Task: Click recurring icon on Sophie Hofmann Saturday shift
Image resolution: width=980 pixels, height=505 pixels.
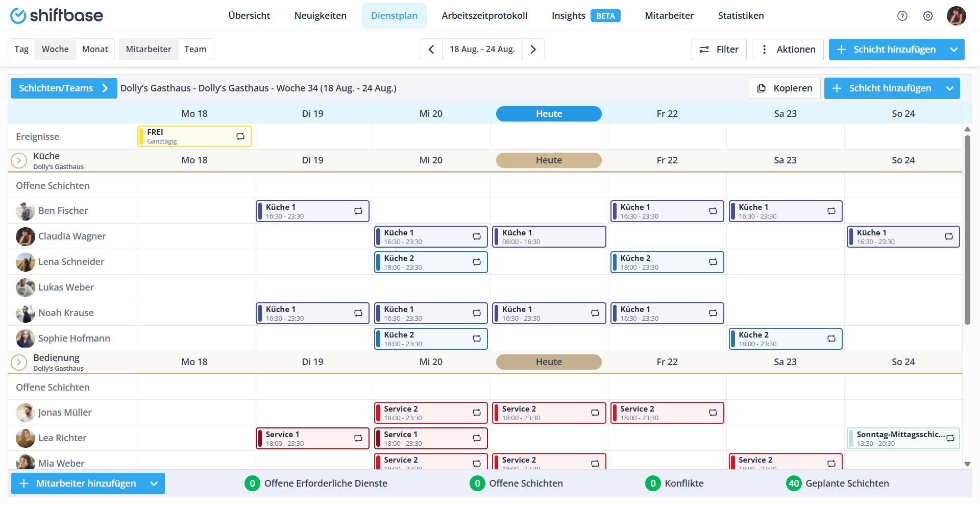Action: click(831, 339)
